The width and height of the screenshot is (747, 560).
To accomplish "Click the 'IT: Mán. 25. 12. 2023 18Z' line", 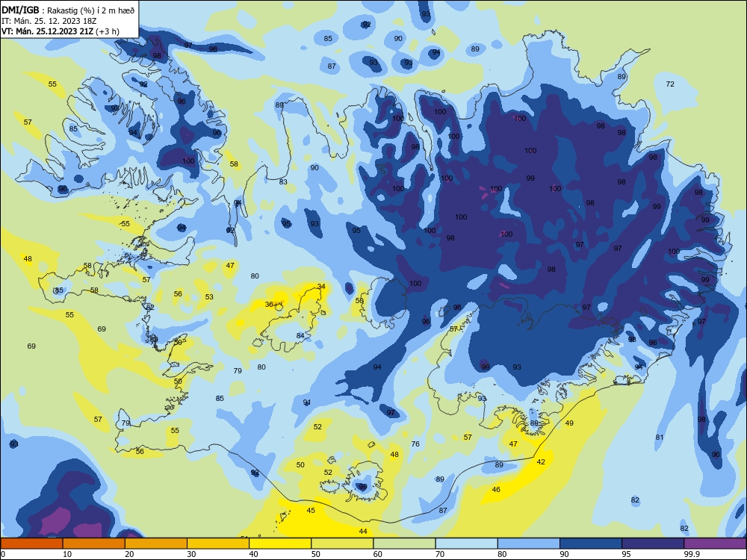I will point(49,21).
